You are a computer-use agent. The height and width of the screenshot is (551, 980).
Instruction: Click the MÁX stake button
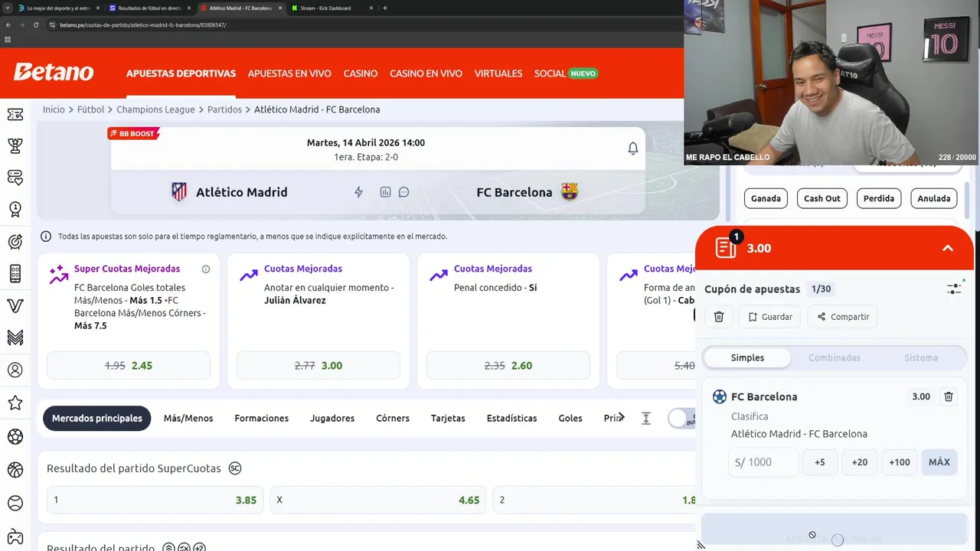pyautogui.click(x=939, y=462)
